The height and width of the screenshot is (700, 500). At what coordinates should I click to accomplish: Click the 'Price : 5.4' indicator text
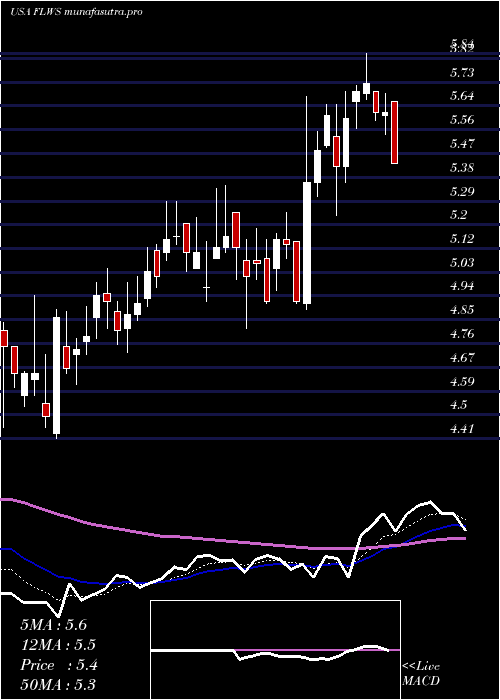pyautogui.click(x=58, y=665)
